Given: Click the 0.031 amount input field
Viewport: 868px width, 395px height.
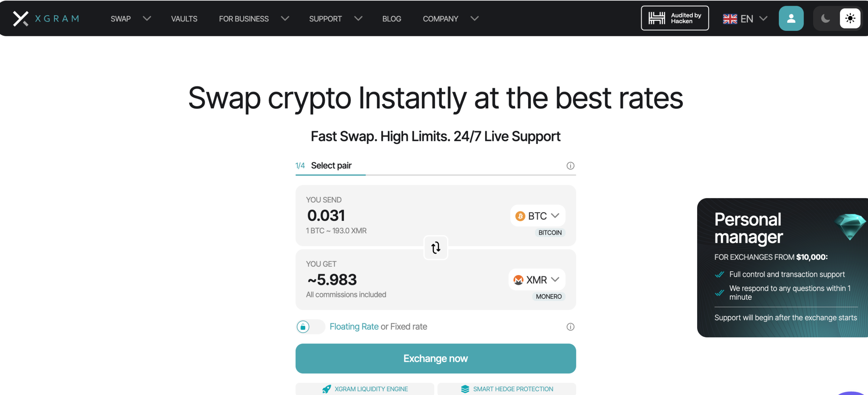Looking at the screenshot, I should 326,215.
